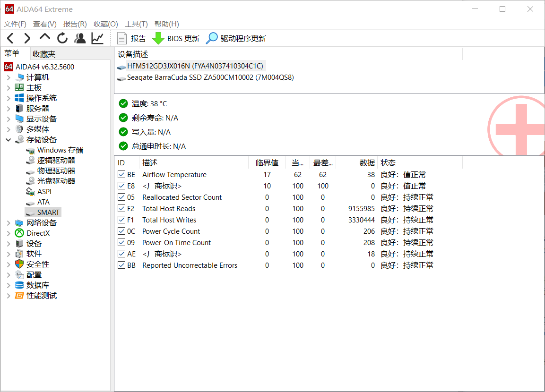This screenshot has width=545, height=392.
Task: Select the Windows 存储 tree item
Action: 55,150
